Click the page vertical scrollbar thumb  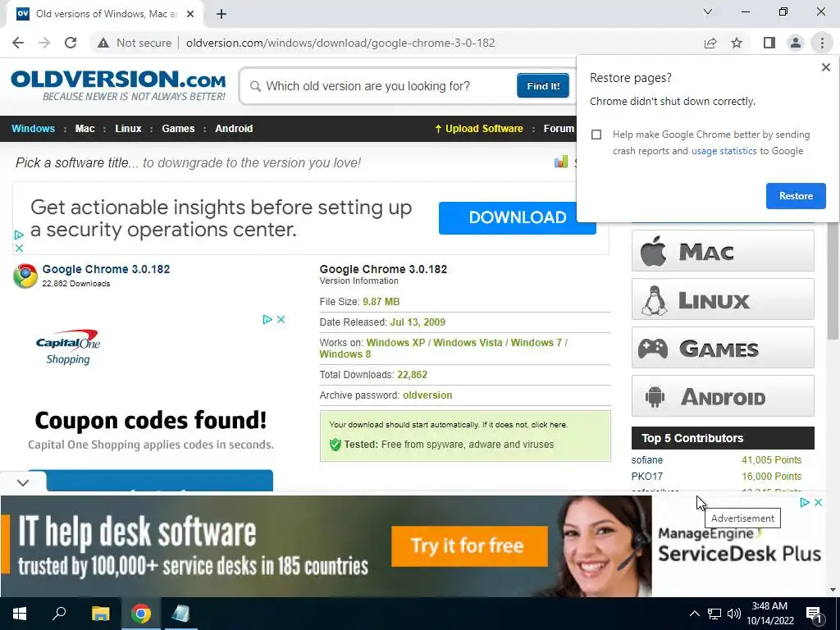[x=833, y=279]
